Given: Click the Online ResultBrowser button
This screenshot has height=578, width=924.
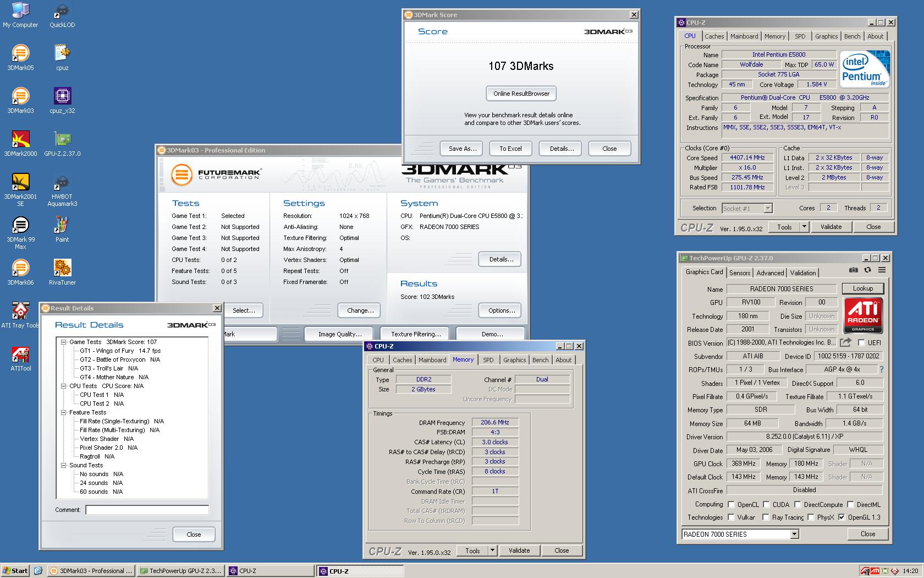Looking at the screenshot, I should [521, 94].
